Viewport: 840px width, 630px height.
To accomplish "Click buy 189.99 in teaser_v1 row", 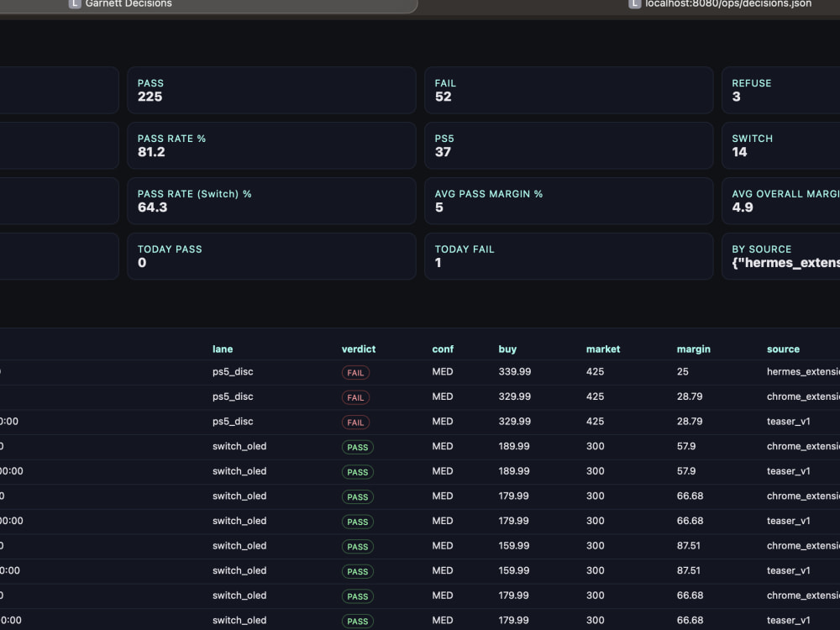I will (x=514, y=471).
